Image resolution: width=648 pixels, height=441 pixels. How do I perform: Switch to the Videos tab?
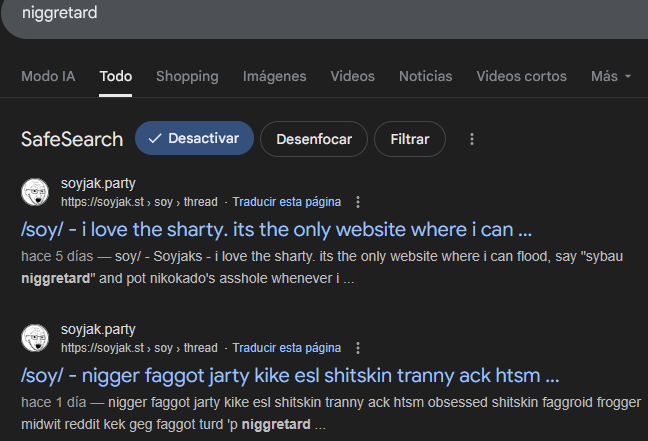(x=352, y=76)
